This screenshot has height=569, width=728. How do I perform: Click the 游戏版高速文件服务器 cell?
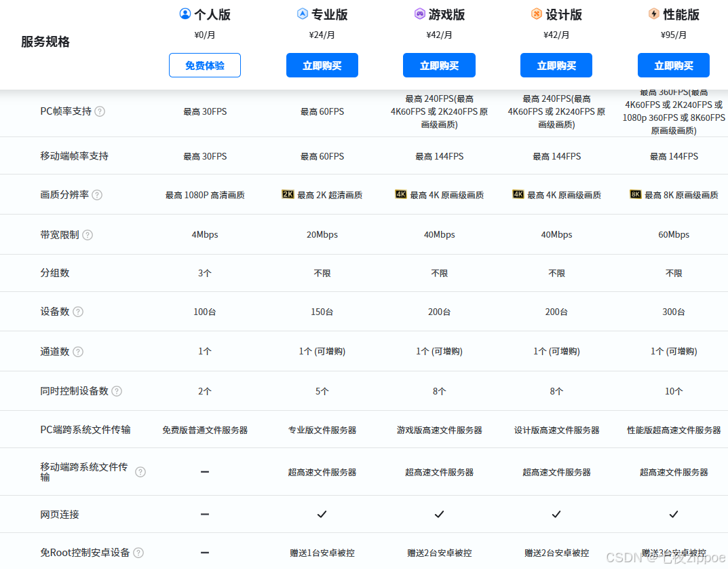pos(439,430)
